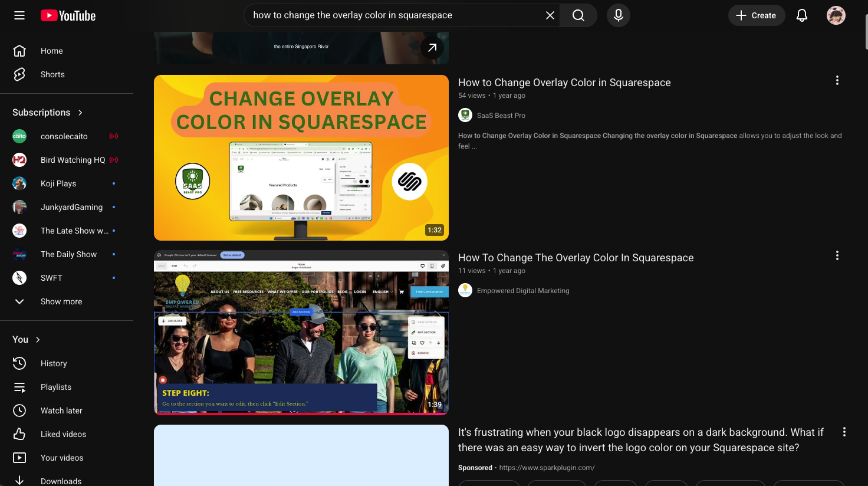The width and height of the screenshot is (868, 486).
Task: Clear the search query with the X
Action: (x=550, y=15)
